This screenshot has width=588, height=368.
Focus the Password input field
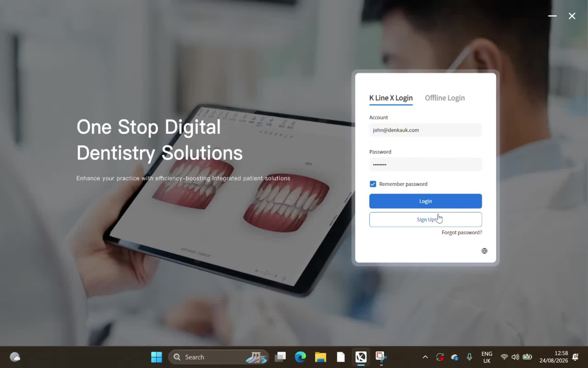(x=426, y=164)
